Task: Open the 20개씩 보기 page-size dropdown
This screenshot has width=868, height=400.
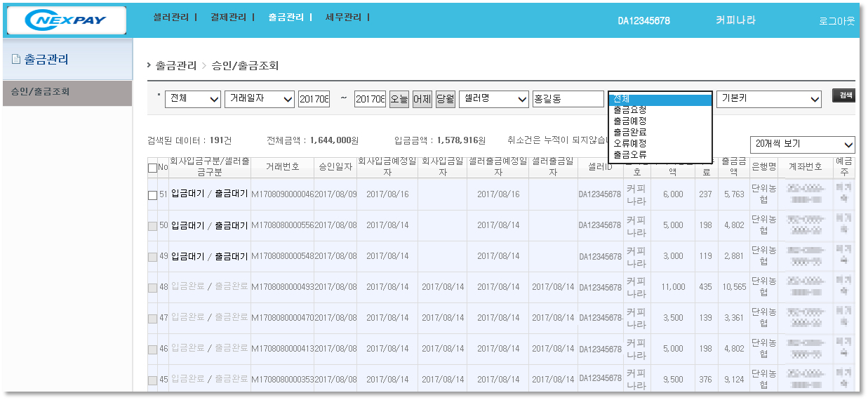Action: click(803, 144)
